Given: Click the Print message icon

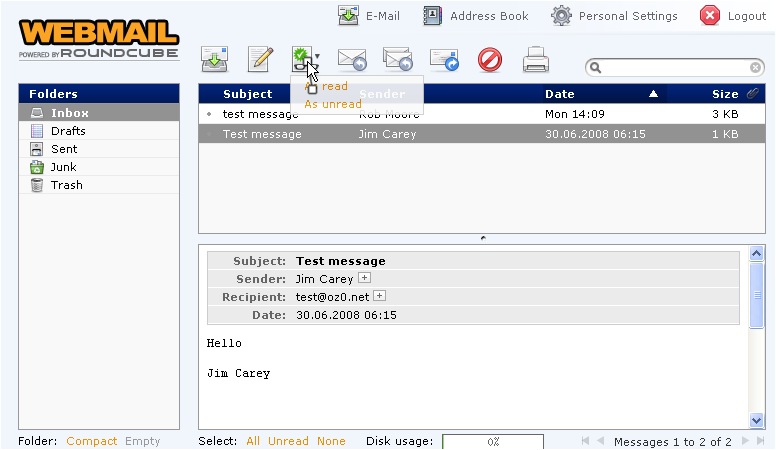Looking at the screenshot, I should pyautogui.click(x=536, y=61).
